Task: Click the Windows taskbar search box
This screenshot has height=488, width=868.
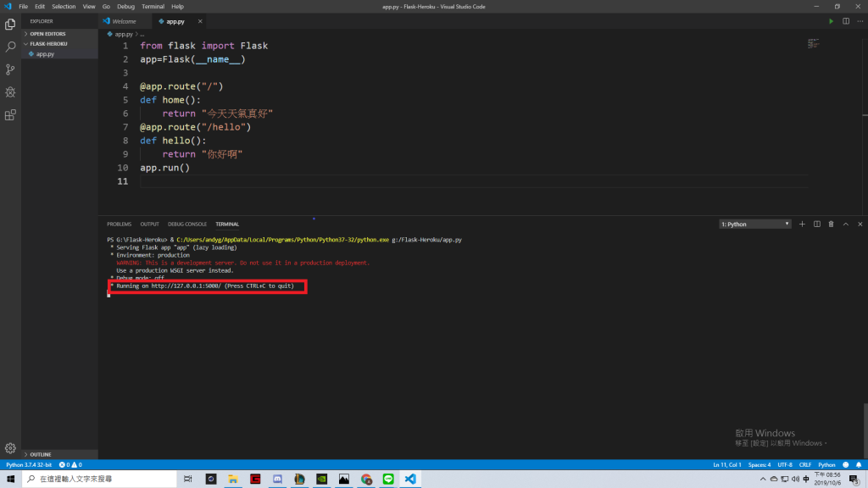Action: 100,479
